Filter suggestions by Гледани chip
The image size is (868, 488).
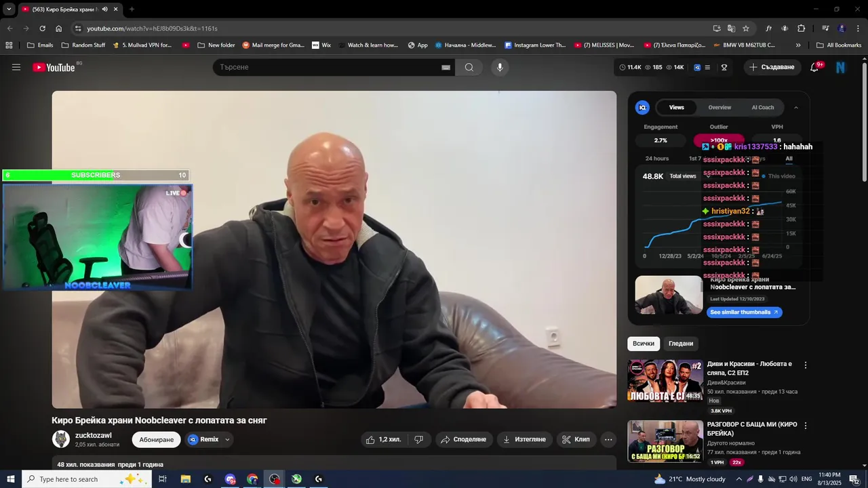tap(681, 344)
